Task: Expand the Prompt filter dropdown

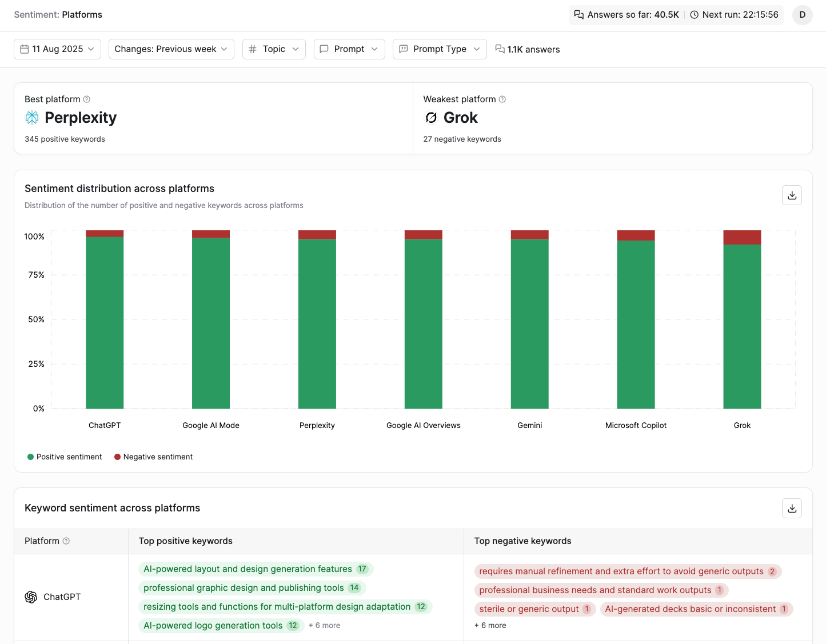Action: 349,49
